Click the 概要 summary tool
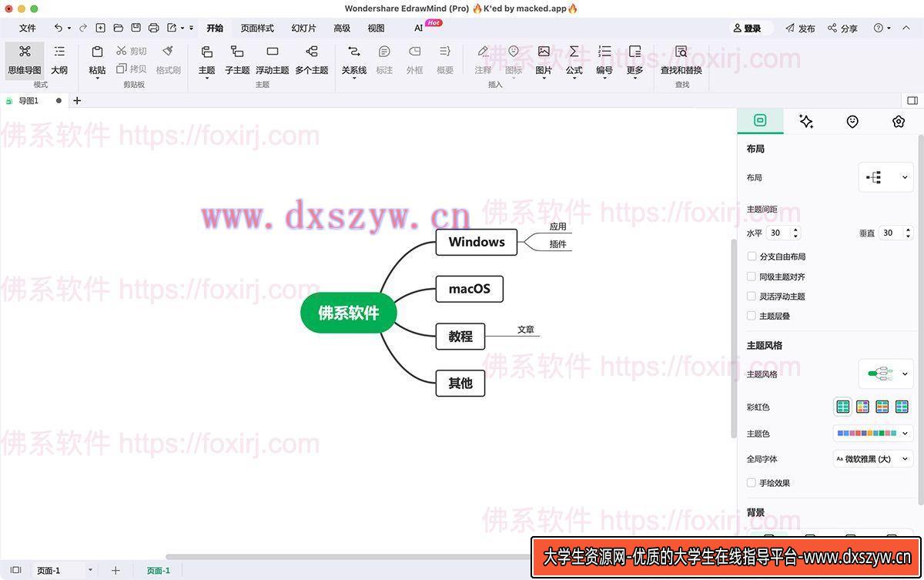The image size is (924, 580). (x=445, y=59)
